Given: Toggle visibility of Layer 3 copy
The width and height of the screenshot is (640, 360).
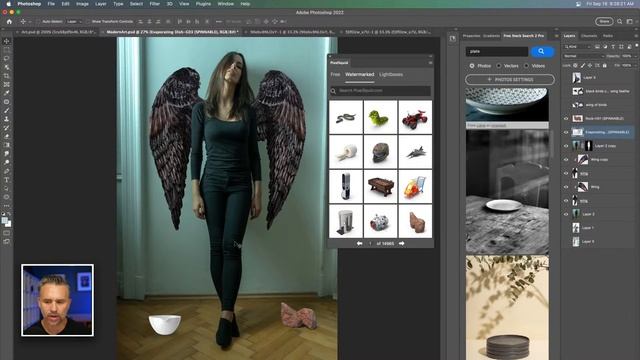Looking at the screenshot, I should pos(566,146).
